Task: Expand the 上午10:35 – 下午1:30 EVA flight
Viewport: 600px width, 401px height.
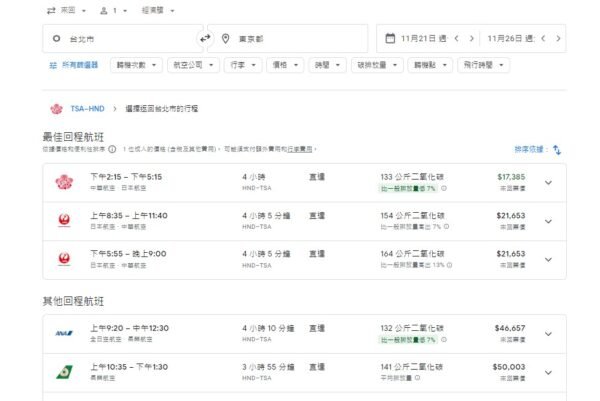Action: point(548,372)
